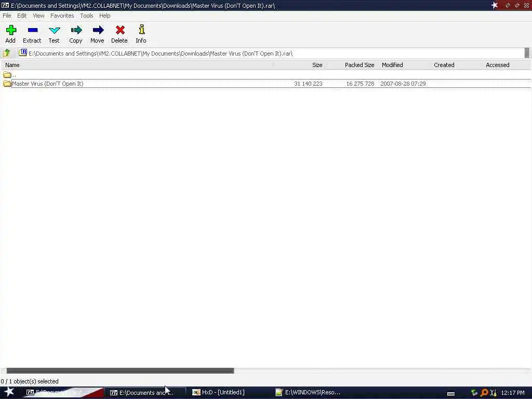Image resolution: width=532 pixels, height=399 pixels.
Task: Open the Favorites menu
Action: tap(62, 16)
